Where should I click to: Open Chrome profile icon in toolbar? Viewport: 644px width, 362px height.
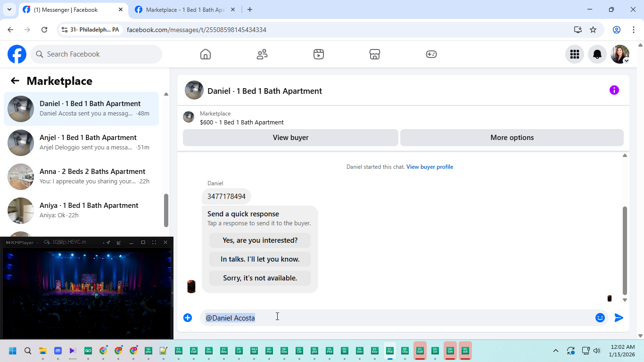tap(617, 30)
